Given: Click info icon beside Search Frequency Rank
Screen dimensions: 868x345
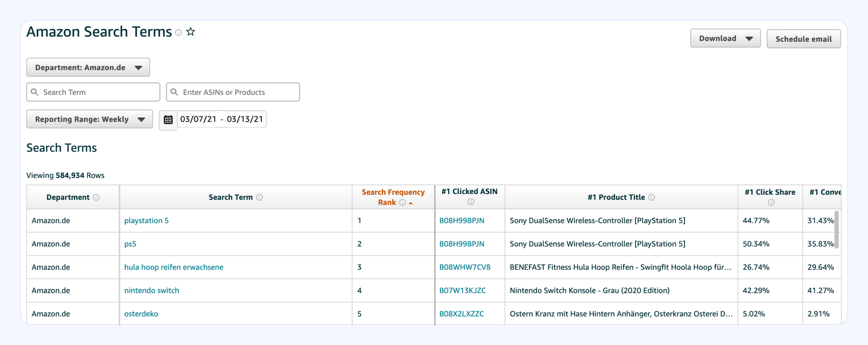Looking at the screenshot, I should (x=403, y=202).
